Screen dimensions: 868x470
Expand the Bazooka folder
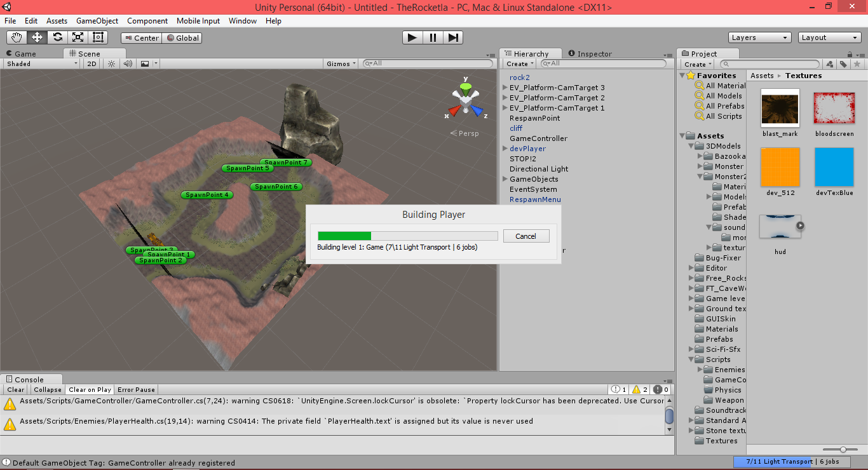pyautogui.click(x=700, y=156)
